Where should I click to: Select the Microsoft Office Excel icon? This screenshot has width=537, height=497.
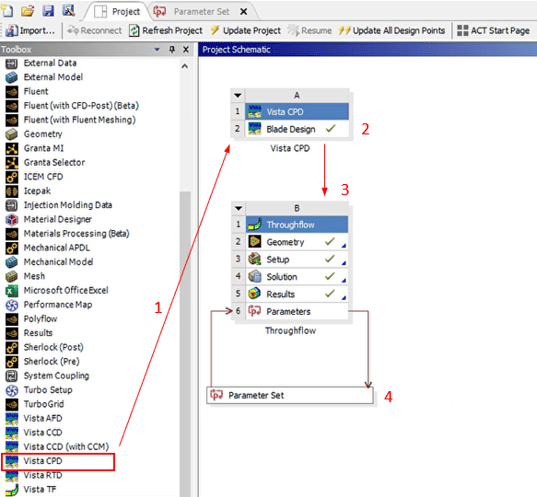pyautogui.click(x=11, y=291)
